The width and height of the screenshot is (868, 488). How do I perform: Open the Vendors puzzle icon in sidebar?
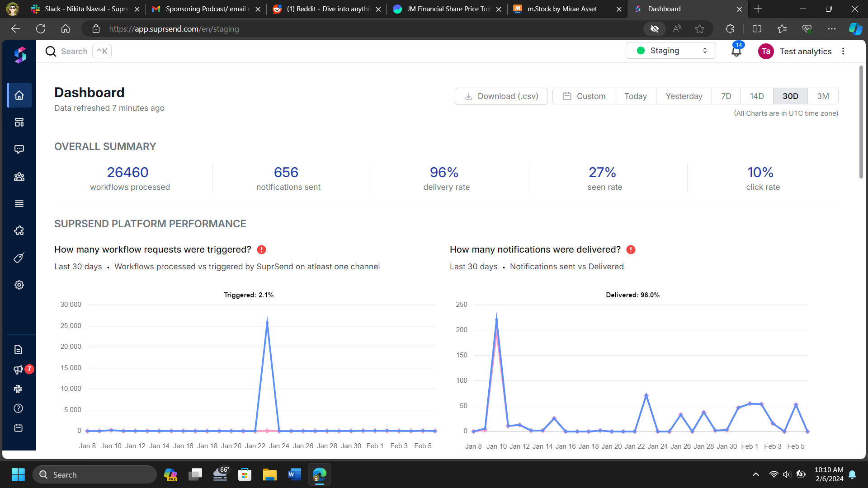pos(19,231)
